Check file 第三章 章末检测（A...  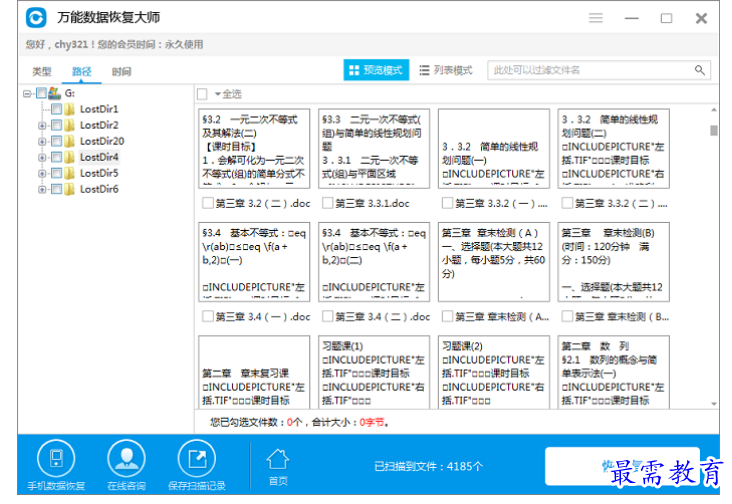[447, 316]
